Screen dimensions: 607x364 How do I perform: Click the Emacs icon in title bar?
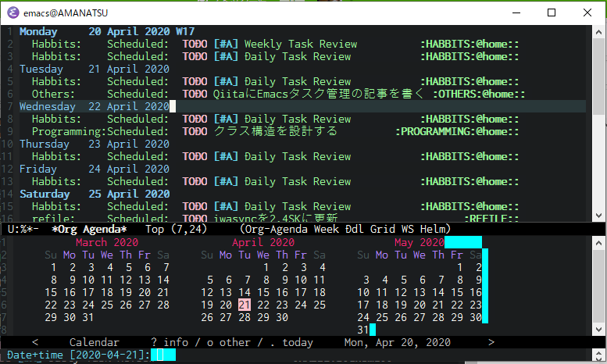(13, 12)
